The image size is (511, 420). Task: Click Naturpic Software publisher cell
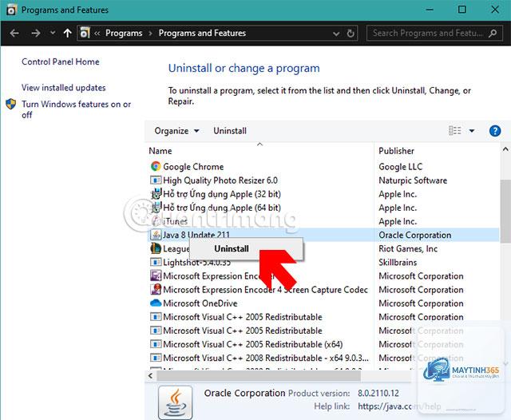[413, 180]
